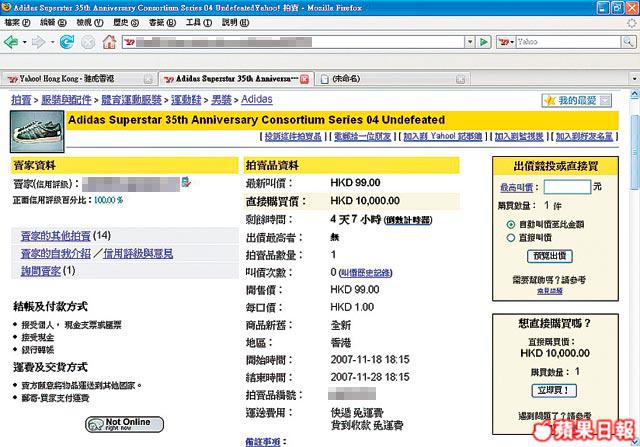The image size is (640, 447).
Task: Reload the page with the refresh icon
Action: [67, 43]
